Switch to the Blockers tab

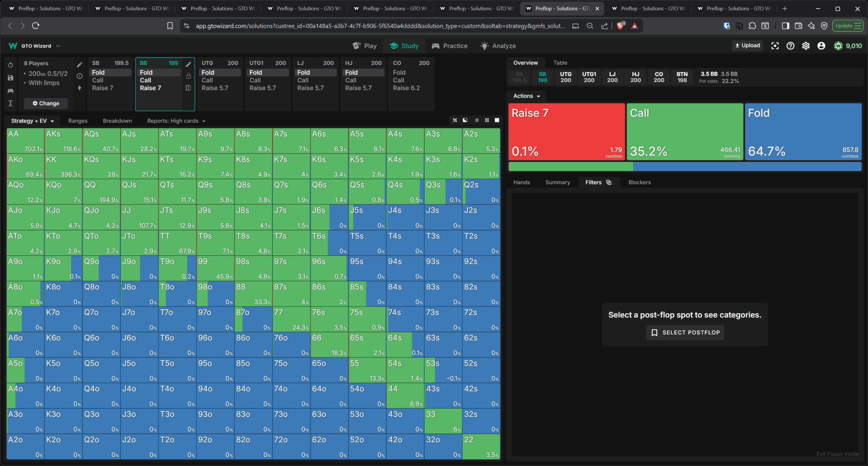(x=639, y=182)
